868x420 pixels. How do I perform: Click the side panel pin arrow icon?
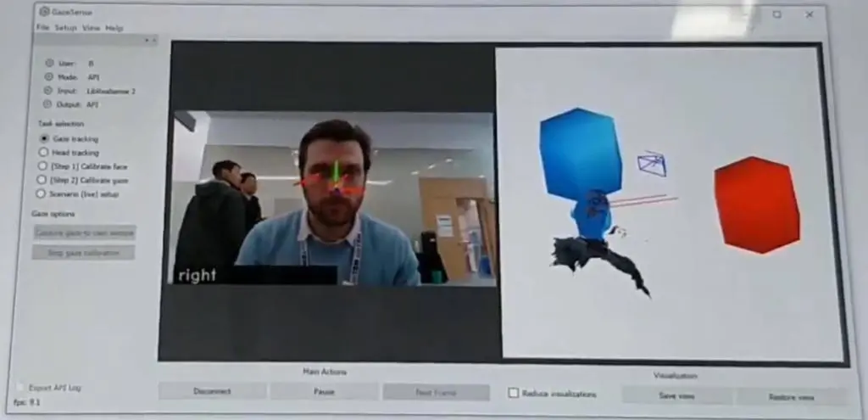(147, 40)
